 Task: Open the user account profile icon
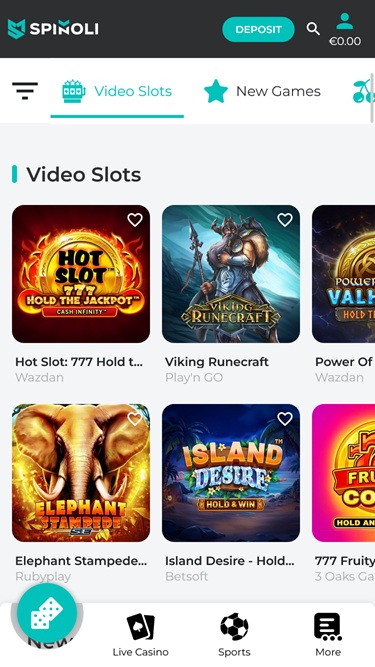[x=344, y=21]
